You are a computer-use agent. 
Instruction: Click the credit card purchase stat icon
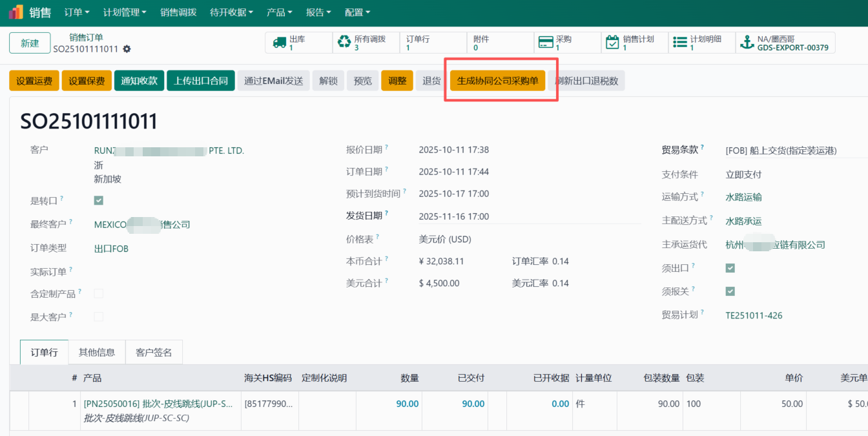tap(546, 43)
